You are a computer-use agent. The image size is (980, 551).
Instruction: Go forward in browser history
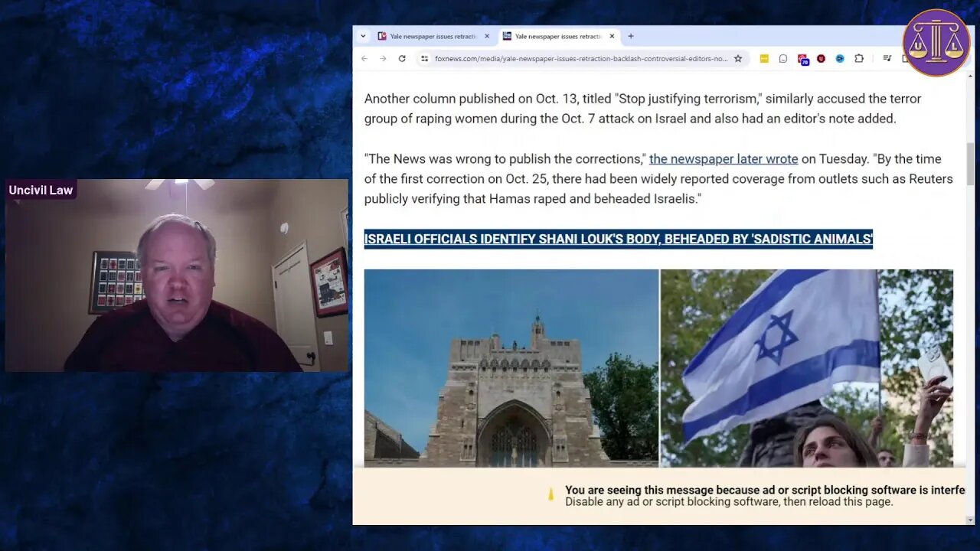pyautogui.click(x=383, y=58)
